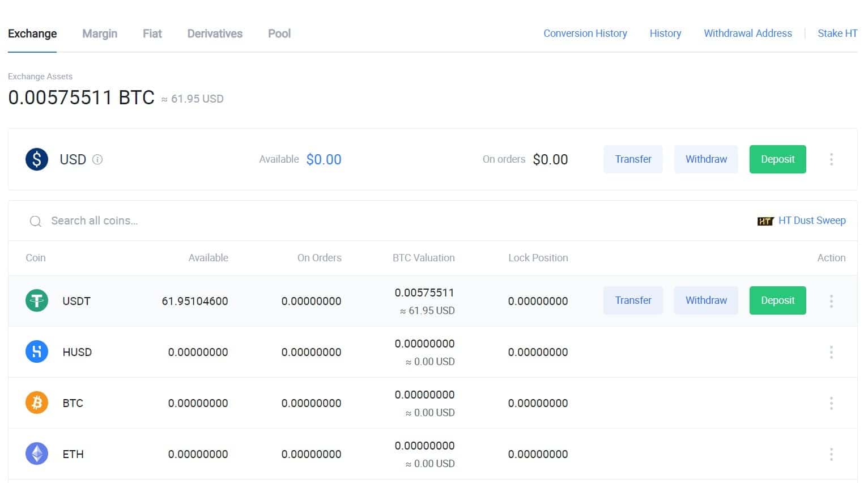Viewport: 868px width, 483px height.
Task: Open the Pool tab
Action: click(x=279, y=33)
